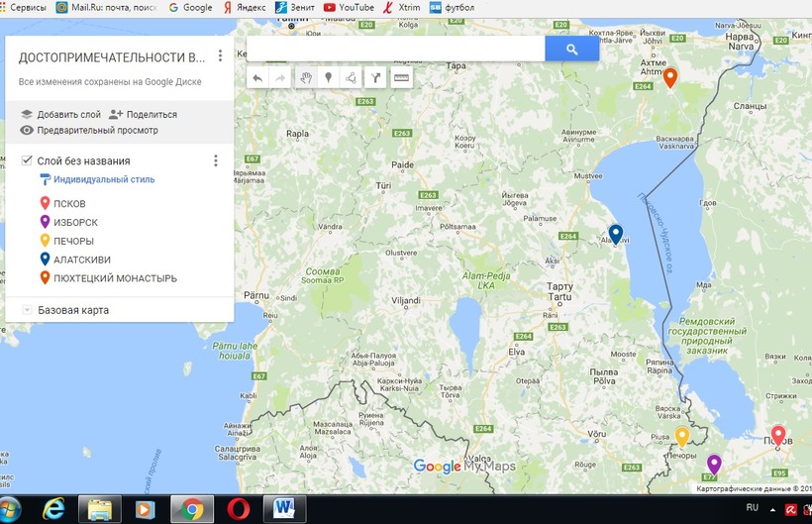Image resolution: width=812 pixels, height=524 pixels.
Task: Click the blue Алатскиви pin on map
Action: tap(615, 233)
